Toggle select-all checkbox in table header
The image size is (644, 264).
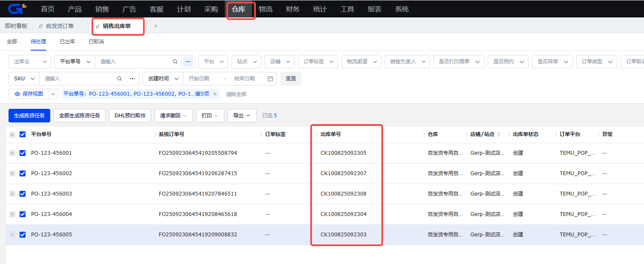click(23, 134)
